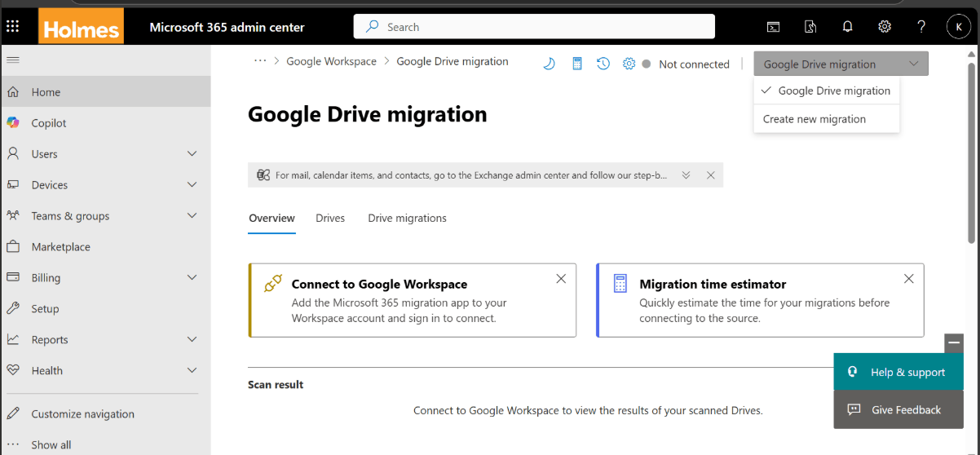Minimize the help and feedback panel
This screenshot has height=455, width=980.
[954, 343]
